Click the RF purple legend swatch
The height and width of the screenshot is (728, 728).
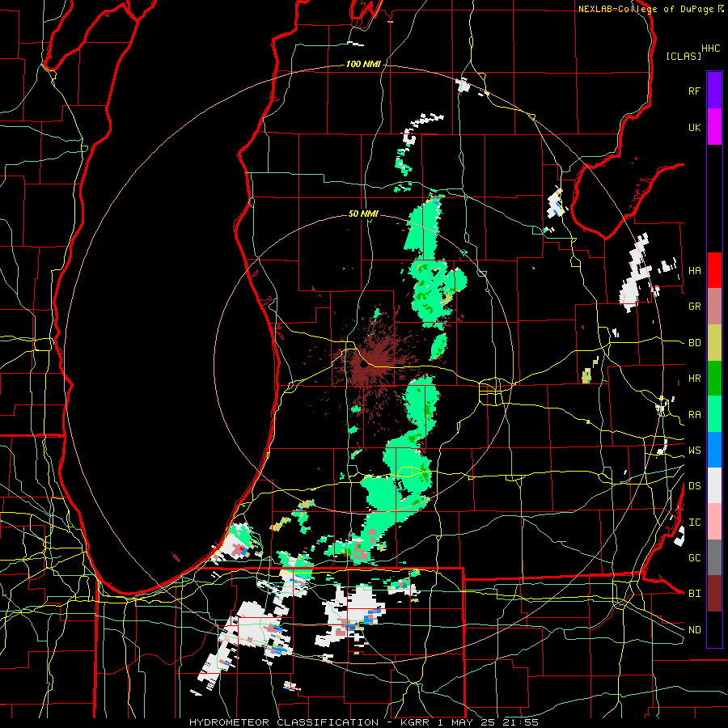coord(714,91)
